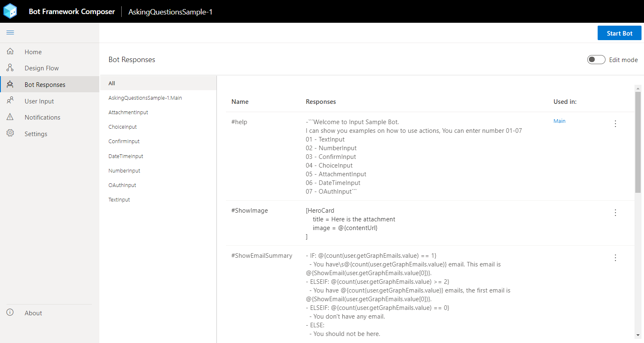Open the Settings page

(x=50, y=134)
